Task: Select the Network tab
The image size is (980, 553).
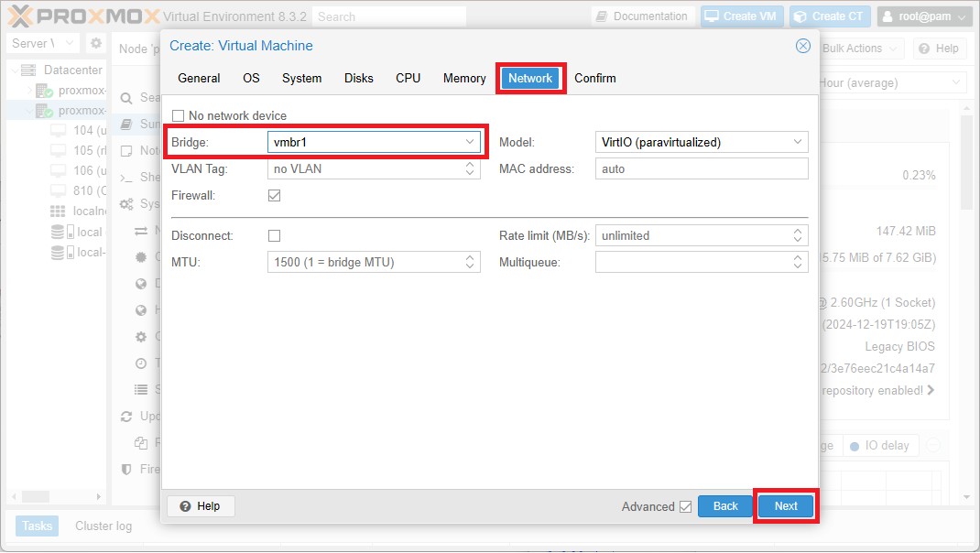Action: click(x=530, y=78)
